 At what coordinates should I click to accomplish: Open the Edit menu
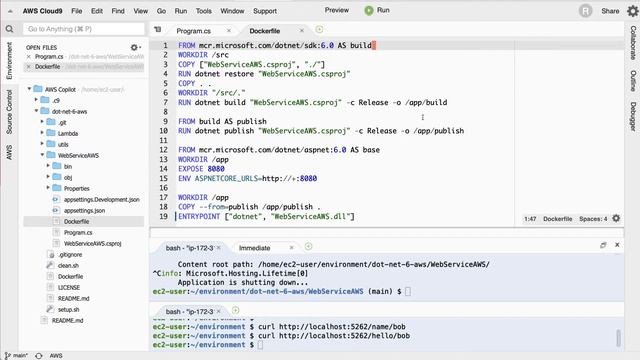(x=97, y=11)
